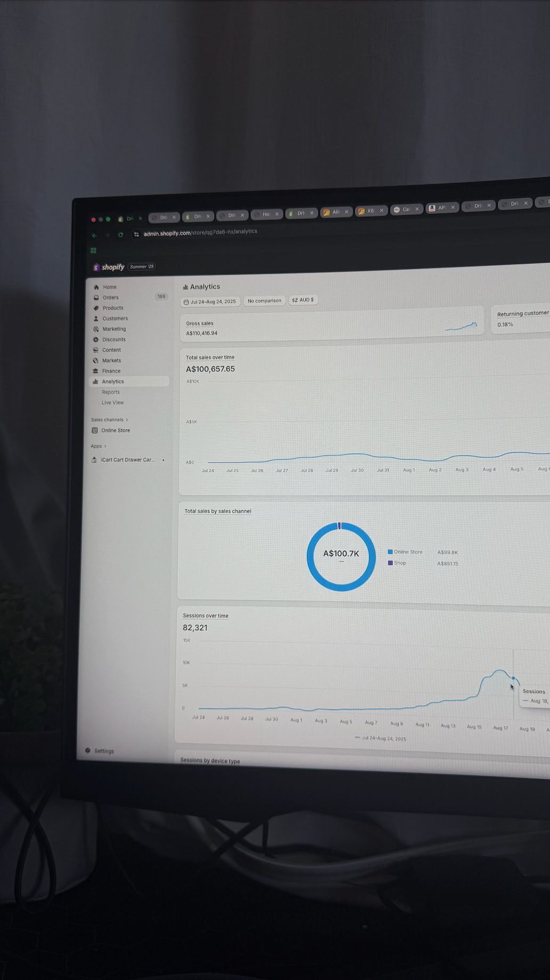Image resolution: width=550 pixels, height=980 pixels.
Task: Click the blue Online Store legend swatch
Action: coord(390,552)
